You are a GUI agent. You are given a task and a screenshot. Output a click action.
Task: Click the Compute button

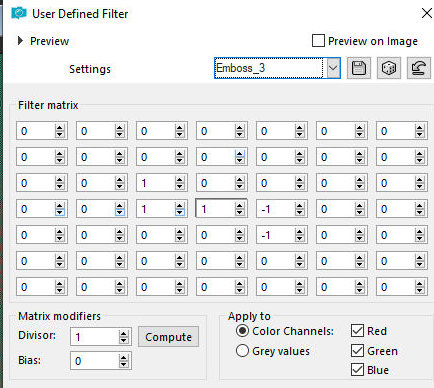(x=169, y=337)
